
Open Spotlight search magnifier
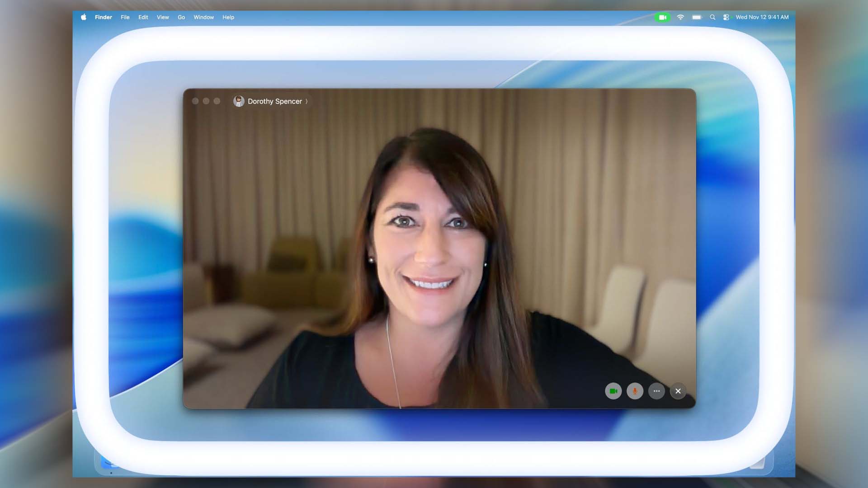712,17
